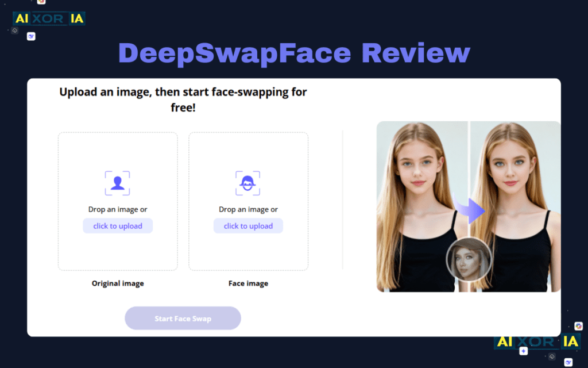Click the face-with-hat icon for Face image
This screenshot has height=368, width=588.
[x=248, y=183]
